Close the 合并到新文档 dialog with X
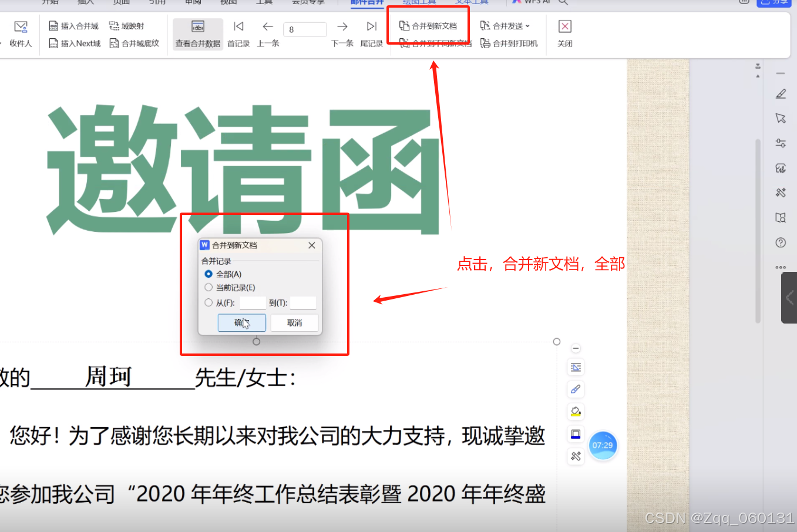 pos(312,245)
